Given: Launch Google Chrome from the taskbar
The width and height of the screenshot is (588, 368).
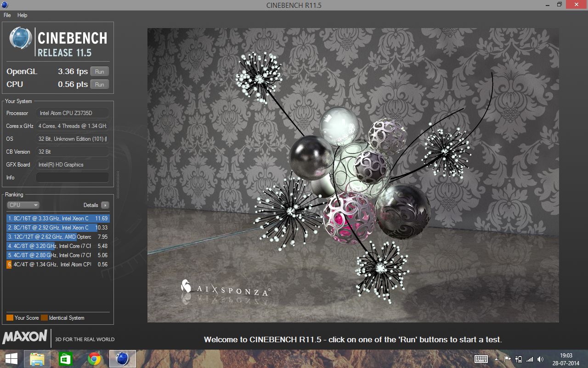Looking at the screenshot, I should point(94,359).
